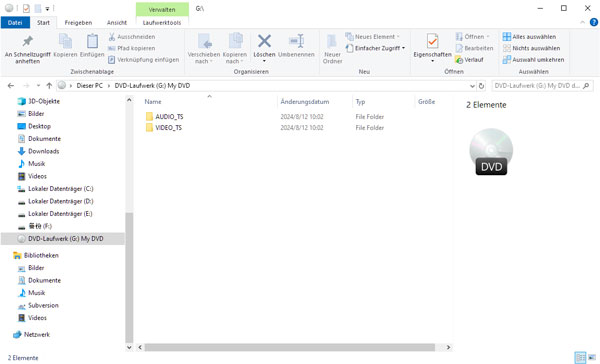Screen dimensions: 600x364
Task: Open Lokaler Datenträger (E:)
Action: tap(55, 214)
